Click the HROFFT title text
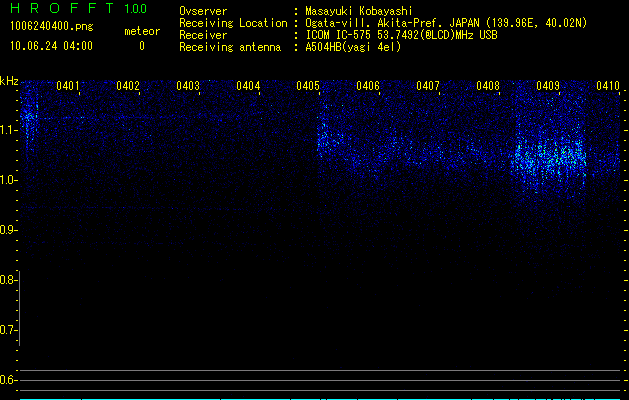The image size is (629, 400). 62,8
